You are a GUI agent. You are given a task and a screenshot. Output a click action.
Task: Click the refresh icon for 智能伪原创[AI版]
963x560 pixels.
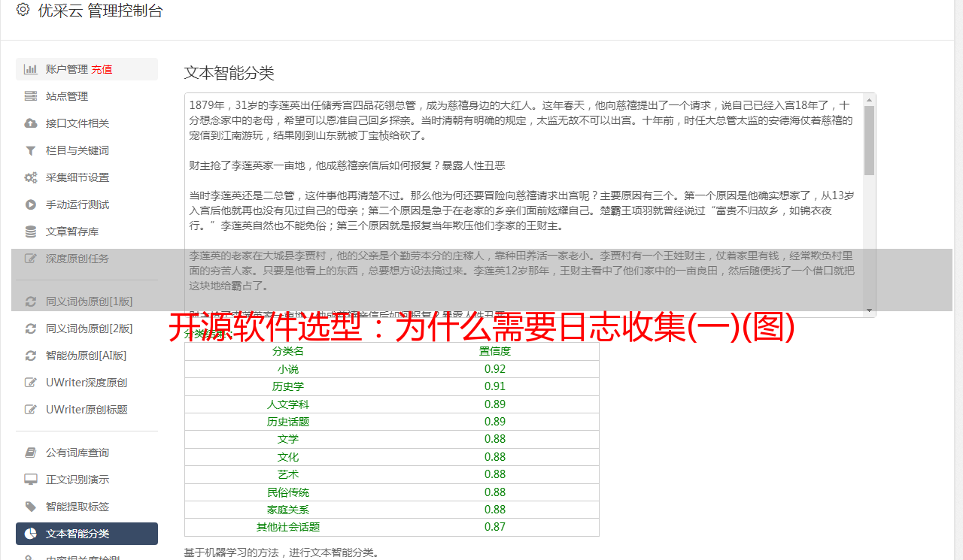pos(31,356)
